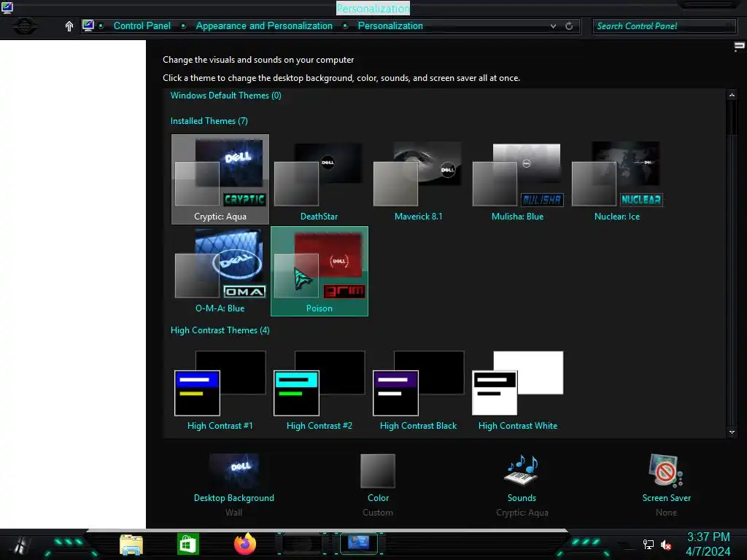Click the network tray icon
The width and height of the screenshot is (747, 560).
click(x=648, y=545)
